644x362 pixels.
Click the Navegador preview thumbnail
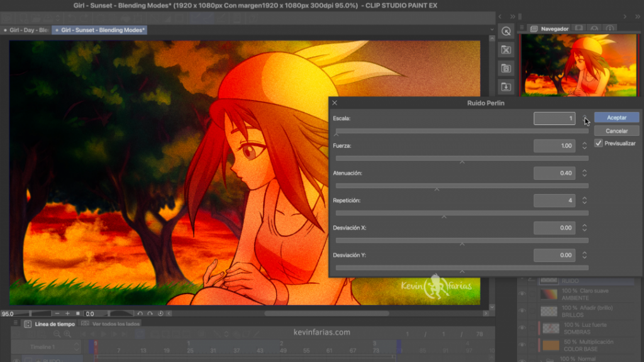click(579, 65)
